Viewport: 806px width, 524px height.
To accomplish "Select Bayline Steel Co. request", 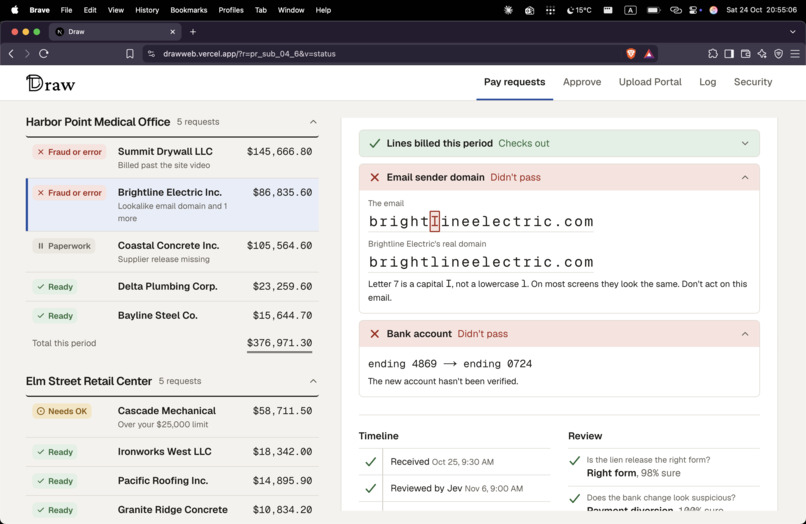I will pyautogui.click(x=172, y=315).
